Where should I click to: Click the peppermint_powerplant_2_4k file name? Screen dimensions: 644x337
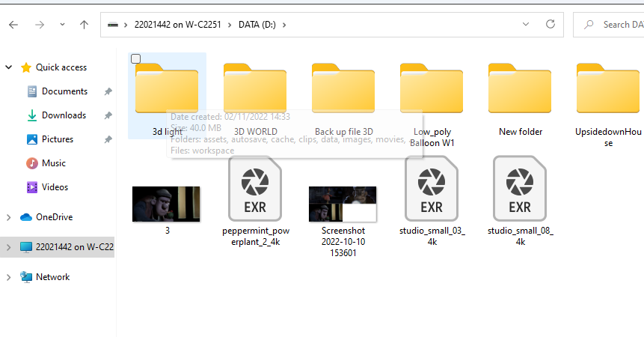point(256,237)
